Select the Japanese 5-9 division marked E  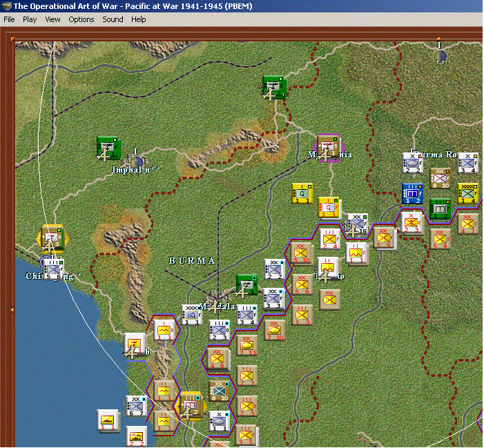pos(440,239)
